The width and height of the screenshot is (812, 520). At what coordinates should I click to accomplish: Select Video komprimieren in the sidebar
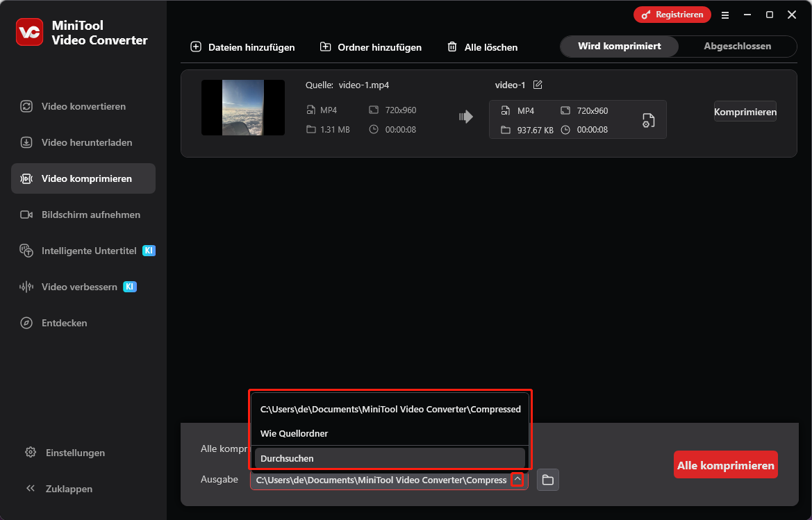point(83,178)
